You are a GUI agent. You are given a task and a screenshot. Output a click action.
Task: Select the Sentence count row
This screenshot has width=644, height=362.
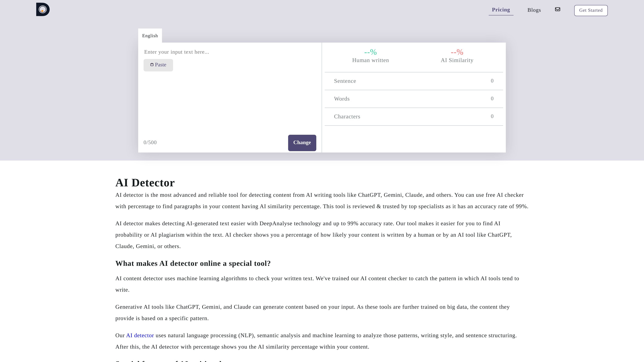[x=414, y=81]
